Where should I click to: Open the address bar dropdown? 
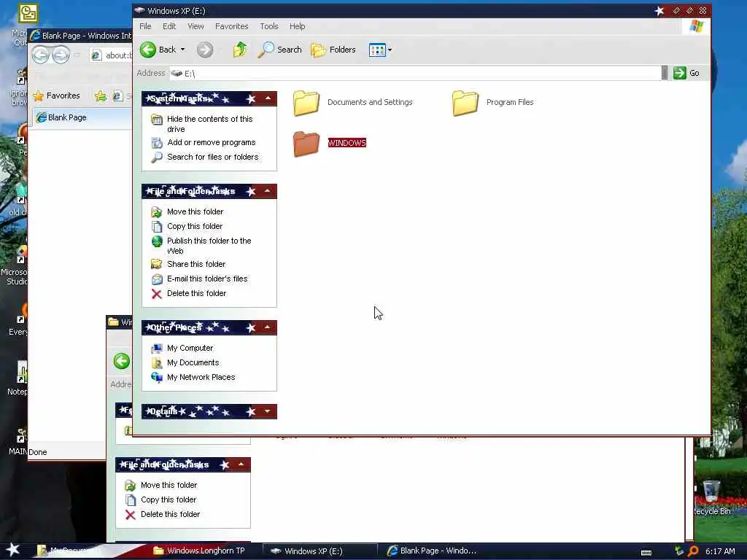pyautogui.click(x=665, y=73)
